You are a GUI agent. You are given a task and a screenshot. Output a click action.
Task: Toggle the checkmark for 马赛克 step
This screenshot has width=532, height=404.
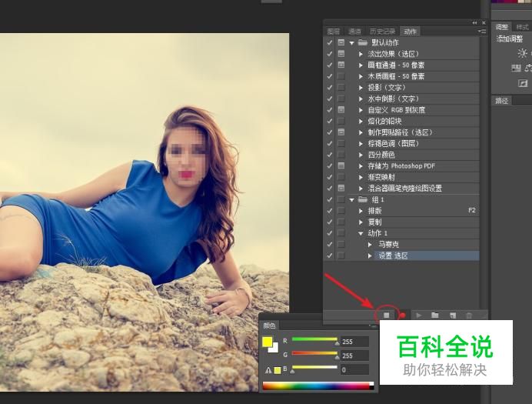pos(329,244)
